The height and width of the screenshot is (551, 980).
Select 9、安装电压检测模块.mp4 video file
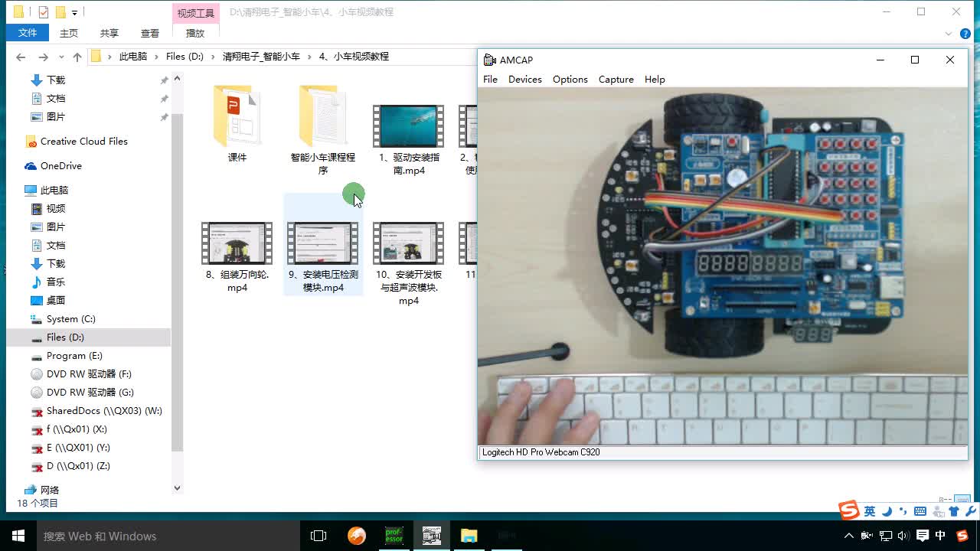click(x=322, y=257)
